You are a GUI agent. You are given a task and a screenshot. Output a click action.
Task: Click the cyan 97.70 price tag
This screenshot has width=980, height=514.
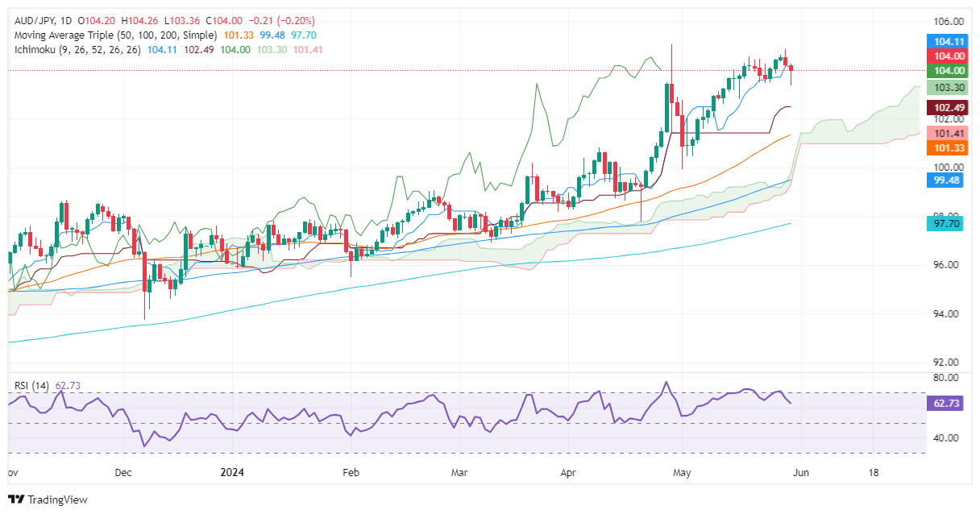coord(948,224)
